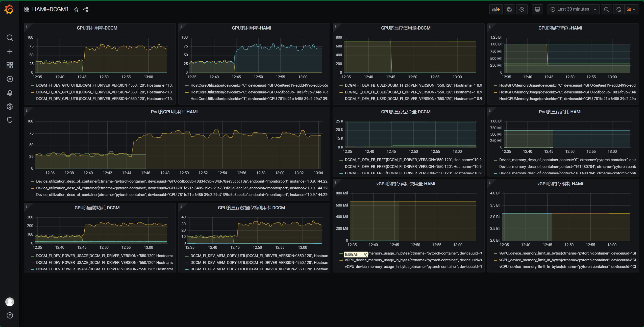Click info icon on GPU的显存使用量-DCGM panel
Image resolution: width=644 pixels, height=327 pixels.
tap(335, 26)
